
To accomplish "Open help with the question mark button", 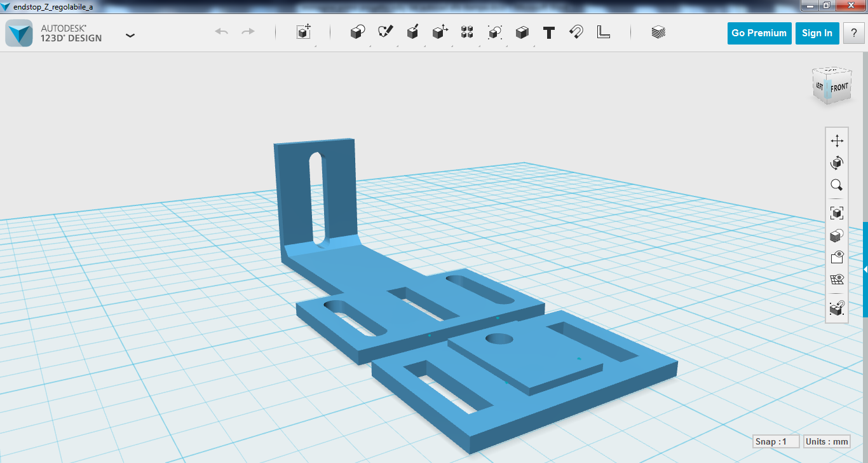I will point(853,33).
